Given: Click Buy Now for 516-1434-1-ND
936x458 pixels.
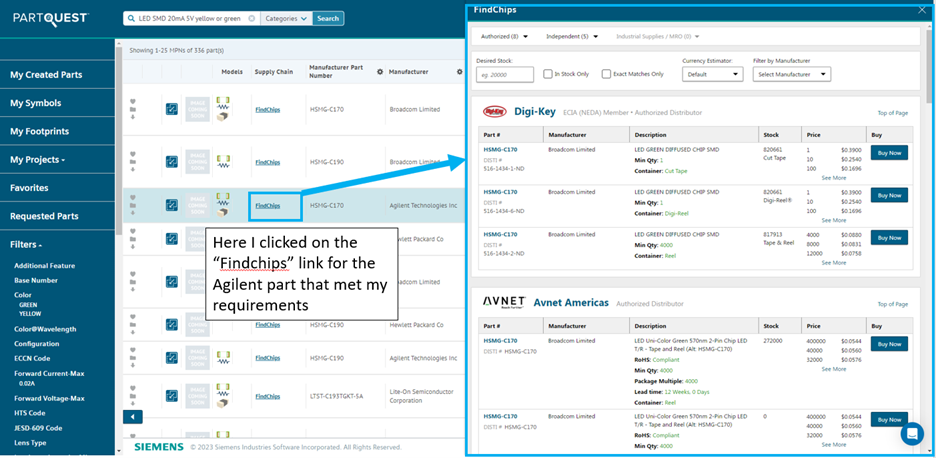Looking at the screenshot, I should pos(889,152).
